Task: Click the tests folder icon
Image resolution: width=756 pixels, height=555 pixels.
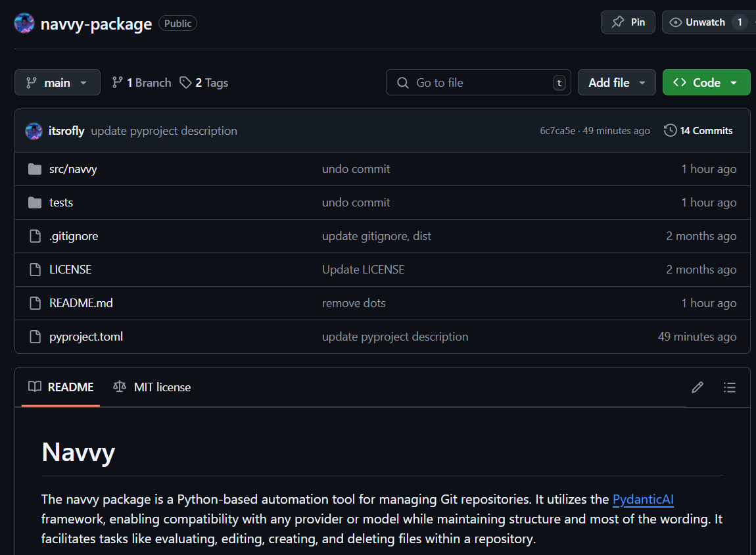Action: click(x=35, y=203)
